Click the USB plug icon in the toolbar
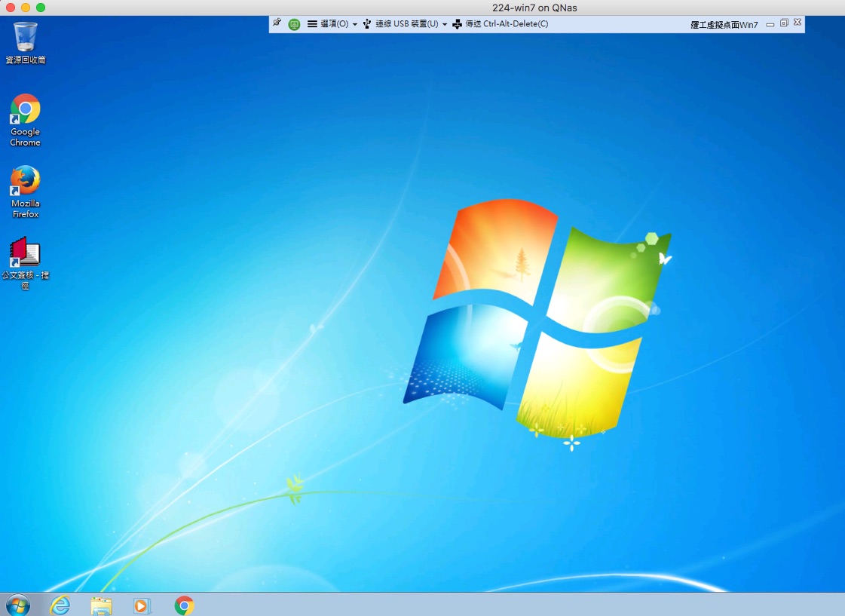 (x=367, y=24)
